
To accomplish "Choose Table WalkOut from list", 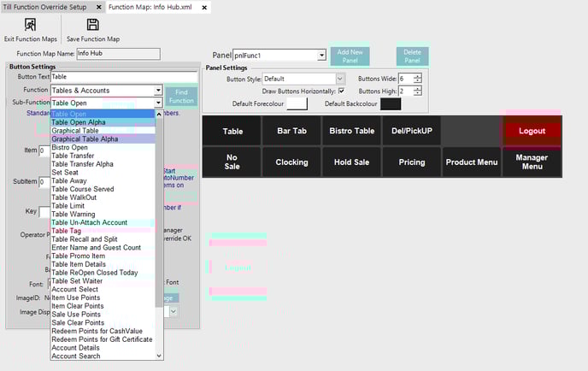I will (x=103, y=197).
